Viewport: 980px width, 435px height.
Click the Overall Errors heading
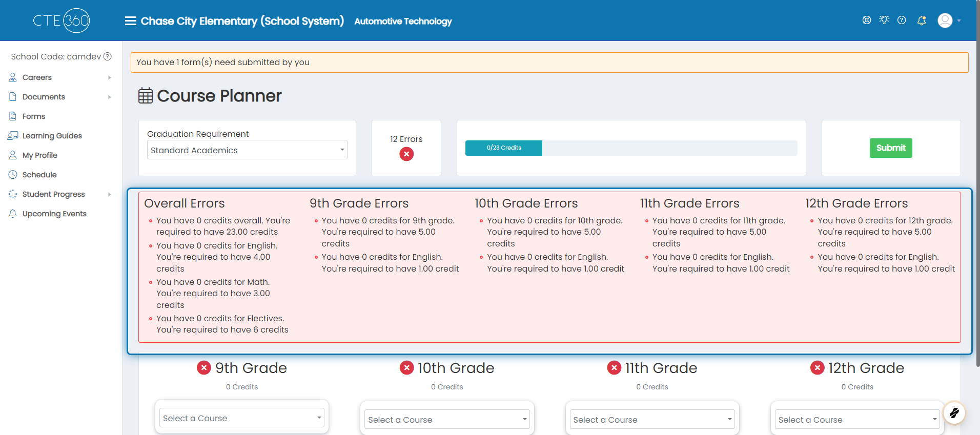click(x=185, y=203)
